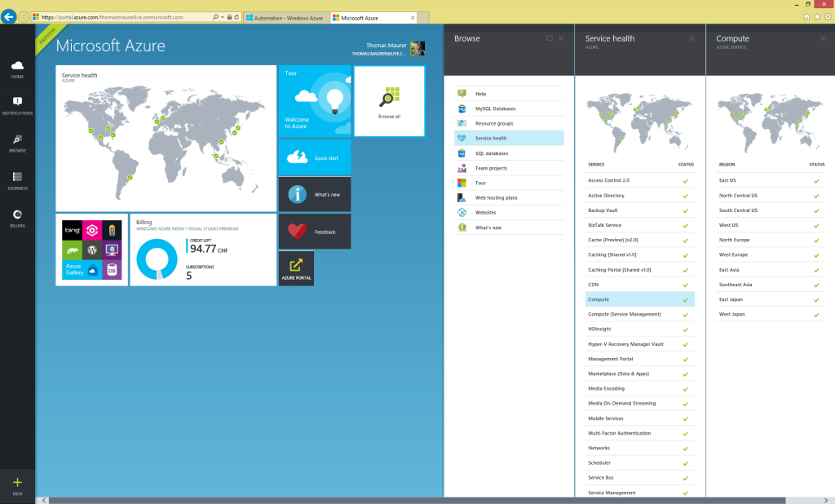Click the Help icon in Browse list
835x504 pixels.
tap(462, 94)
